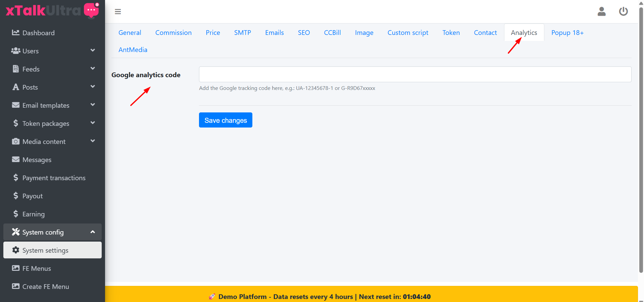Switch to the Custom script tab
The width and height of the screenshot is (644, 302).
408,33
